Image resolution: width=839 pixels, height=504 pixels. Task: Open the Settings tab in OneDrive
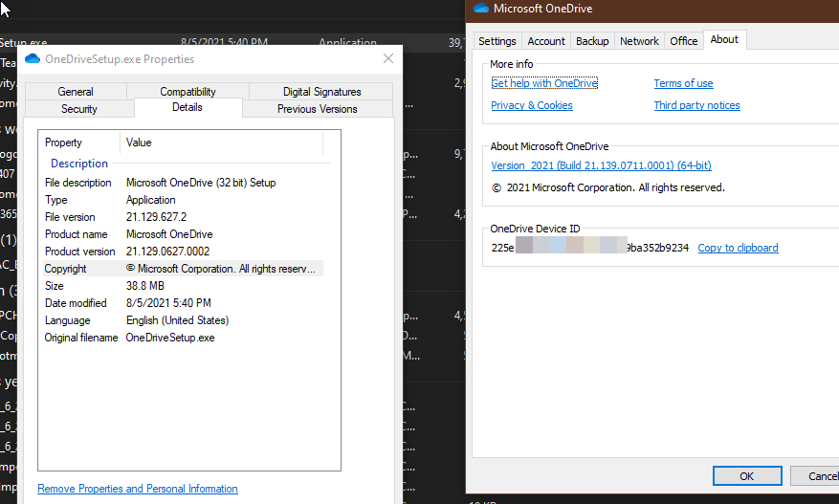point(497,41)
